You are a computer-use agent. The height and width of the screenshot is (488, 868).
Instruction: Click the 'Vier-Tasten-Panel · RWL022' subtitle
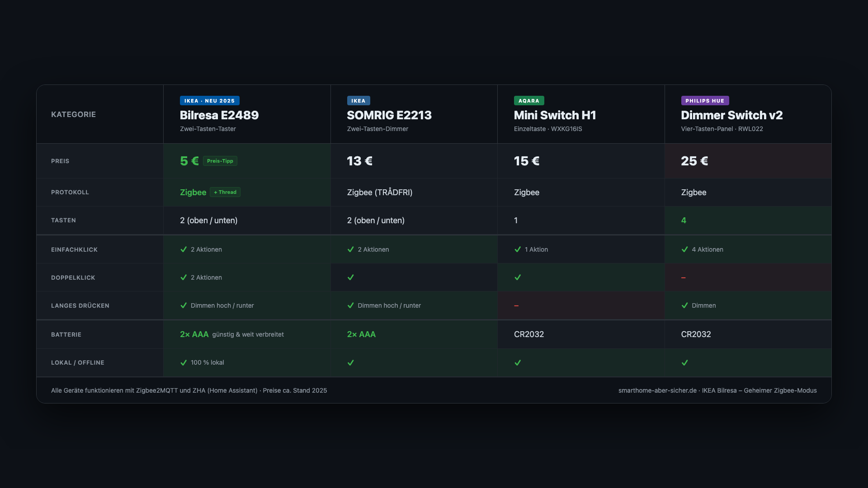[722, 129]
